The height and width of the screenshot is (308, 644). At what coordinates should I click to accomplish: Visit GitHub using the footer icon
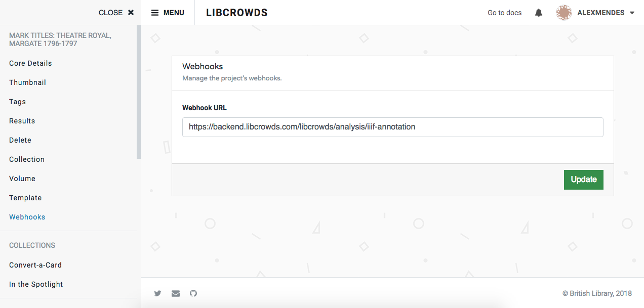tap(193, 293)
